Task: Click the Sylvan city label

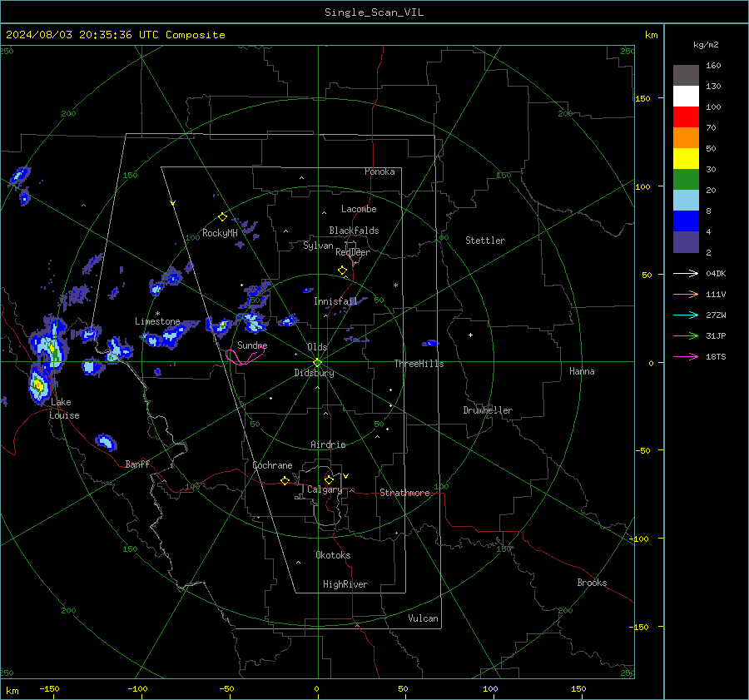Action: (x=318, y=246)
